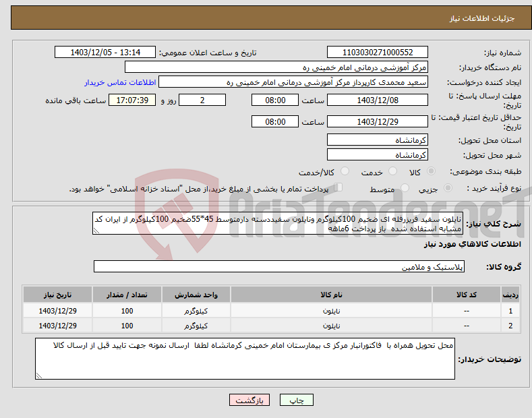Click the buyer notes text area
Screen dimensions: 532x418
click(245, 359)
